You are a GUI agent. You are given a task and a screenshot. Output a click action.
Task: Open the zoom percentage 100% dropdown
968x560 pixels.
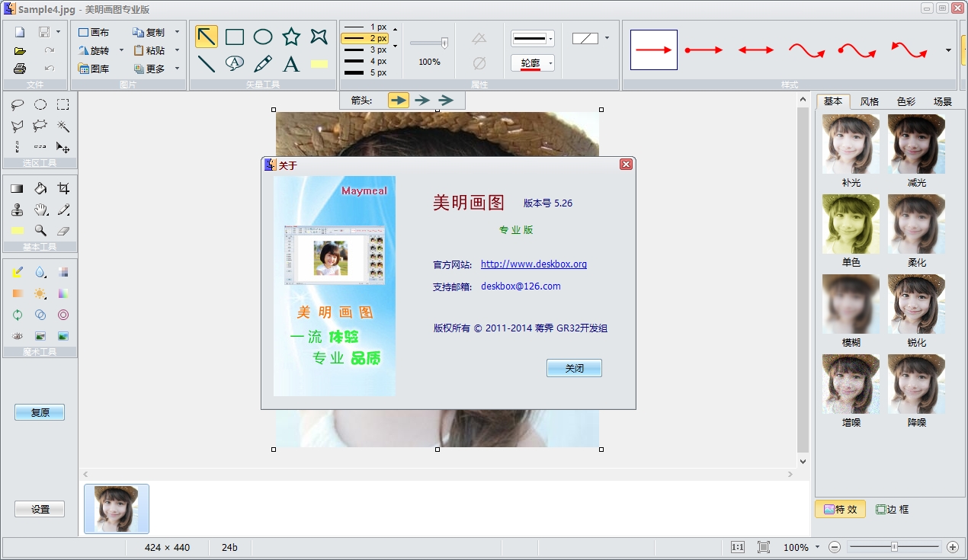tap(817, 547)
